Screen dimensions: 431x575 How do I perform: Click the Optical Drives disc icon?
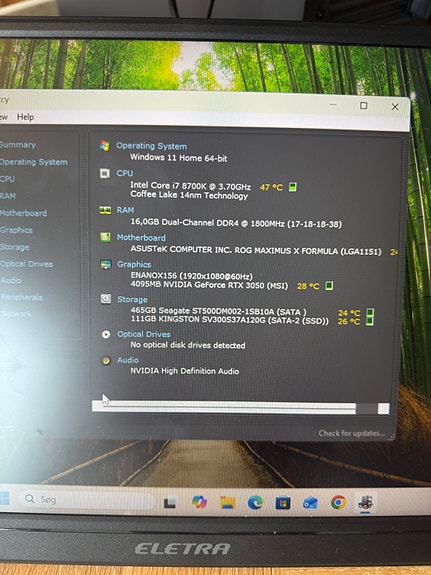pyautogui.click(x=106, y=334)
